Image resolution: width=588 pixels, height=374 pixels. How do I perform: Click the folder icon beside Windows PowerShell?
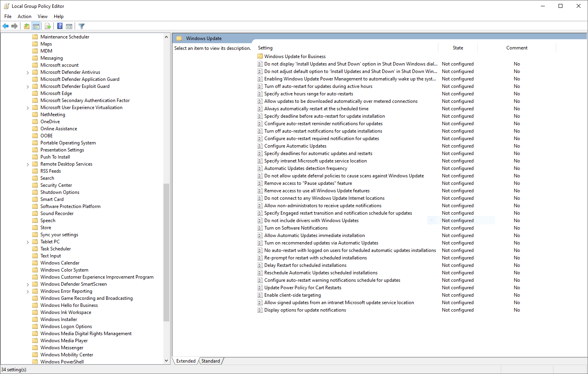(35, 362)
